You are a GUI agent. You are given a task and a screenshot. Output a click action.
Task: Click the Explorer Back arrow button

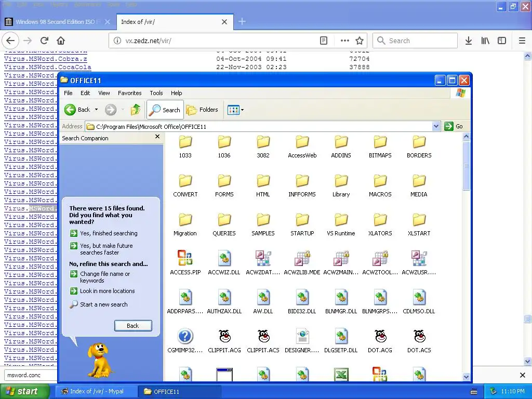click(77, 110)
